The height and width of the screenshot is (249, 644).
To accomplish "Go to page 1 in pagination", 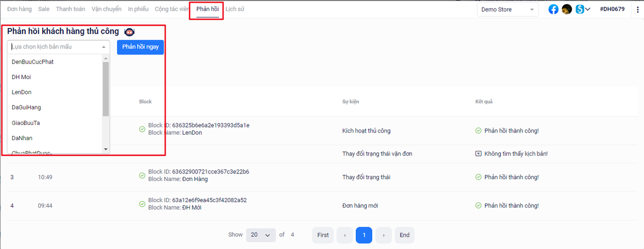I will point(364,235).
